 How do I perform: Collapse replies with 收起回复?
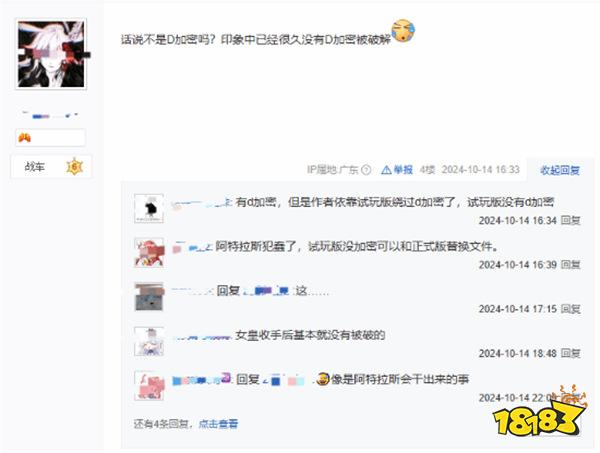560,170
